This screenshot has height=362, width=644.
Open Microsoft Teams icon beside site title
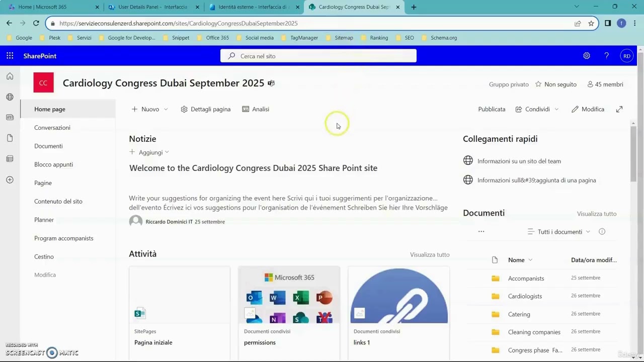tap(271, 83)
